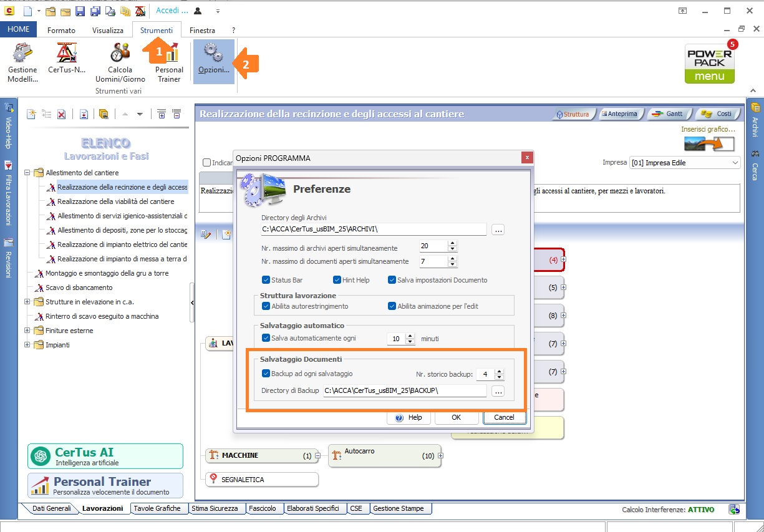Open the Visualizza ribbon tab
Image resolution: width=764 pixels, height=532 pixels.
point(108,30)
